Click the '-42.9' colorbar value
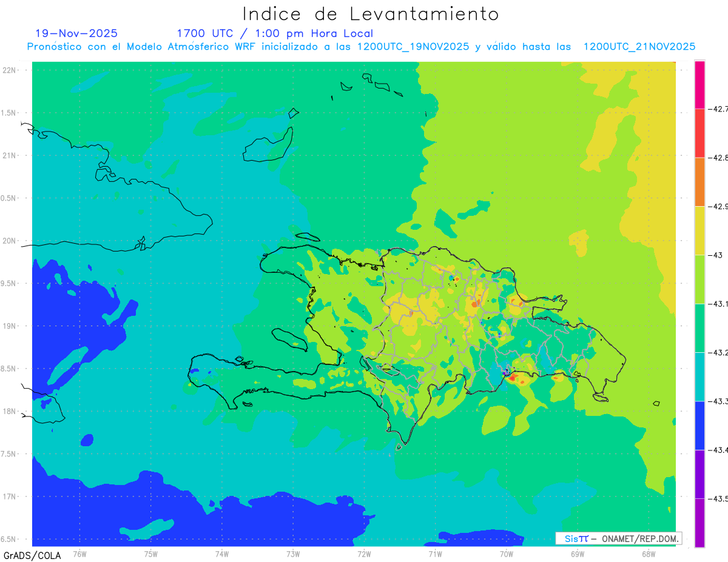The width and height of the screenshot is (728, 562). click(718, 206)
